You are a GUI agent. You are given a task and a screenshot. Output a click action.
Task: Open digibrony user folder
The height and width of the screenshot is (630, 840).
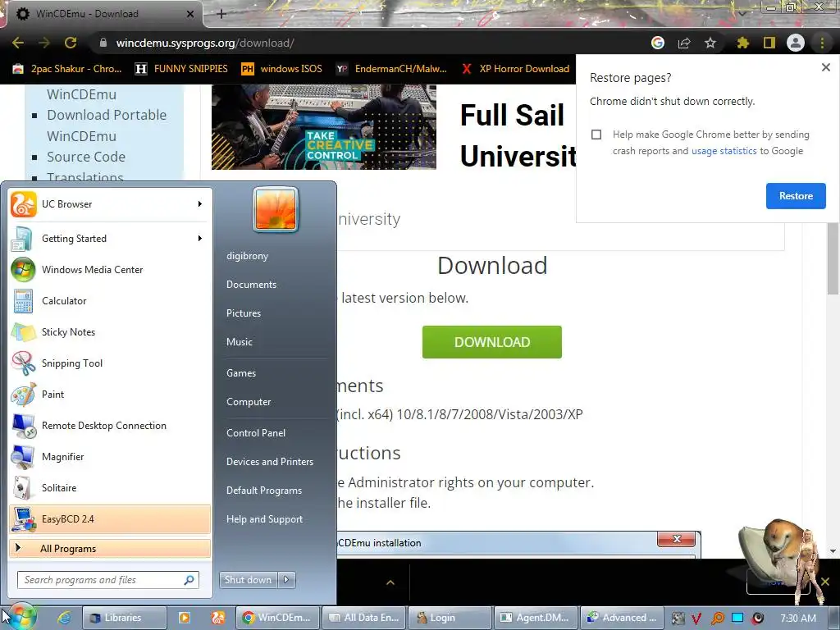click(x=247, y=256)
